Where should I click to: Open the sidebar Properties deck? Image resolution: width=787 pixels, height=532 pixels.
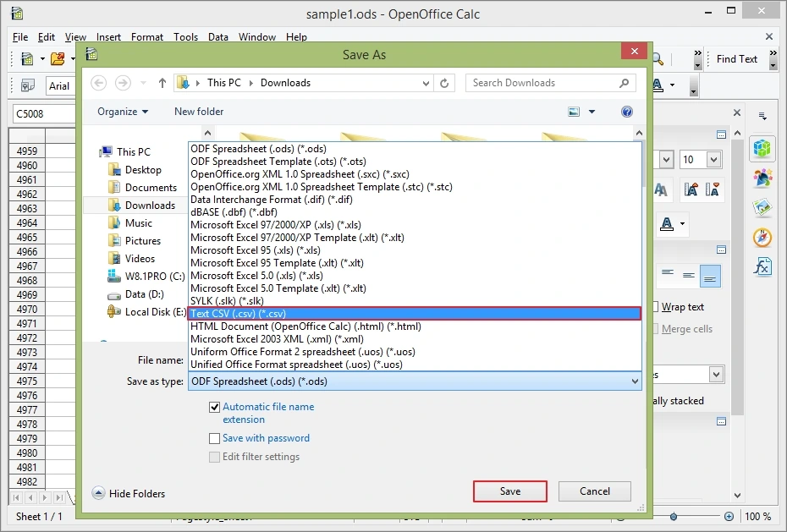(x=762, y=148)
